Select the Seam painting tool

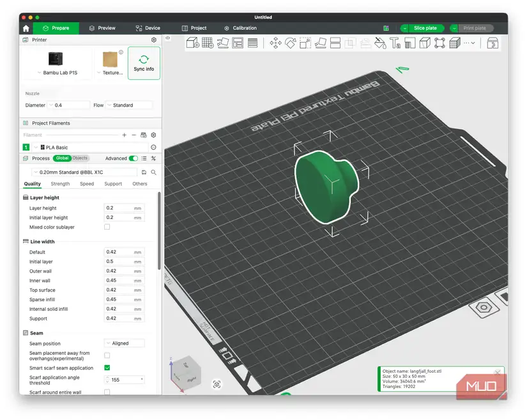tap(425, 43)
